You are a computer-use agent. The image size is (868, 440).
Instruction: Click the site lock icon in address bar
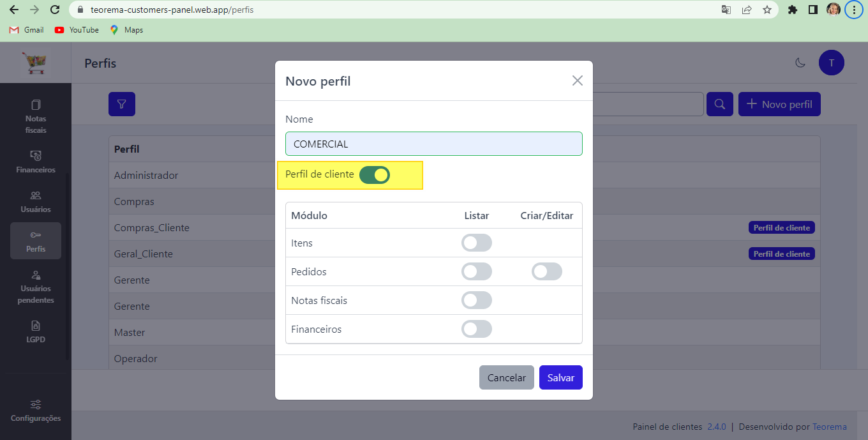tap(80, 10)
